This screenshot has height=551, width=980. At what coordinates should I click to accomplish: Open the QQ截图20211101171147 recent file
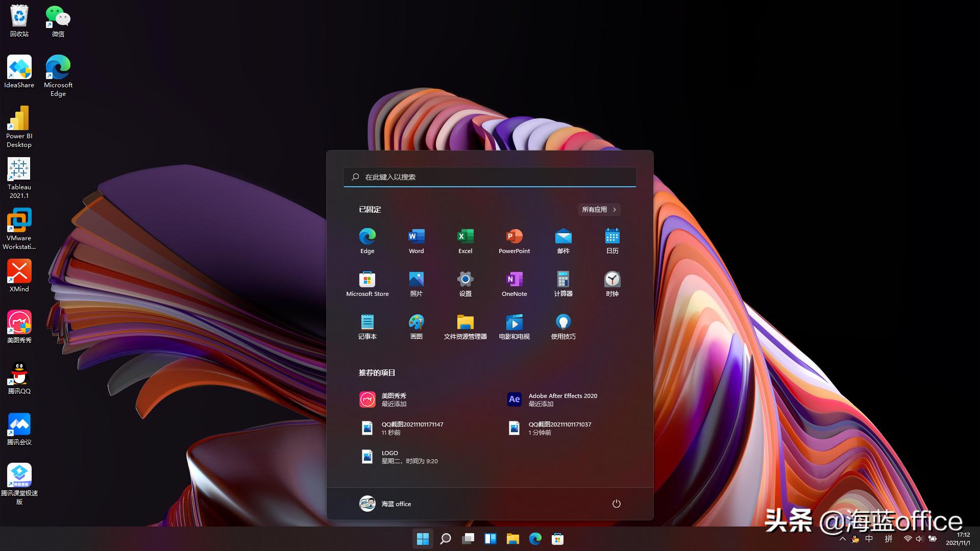click(x=408, y=428)
